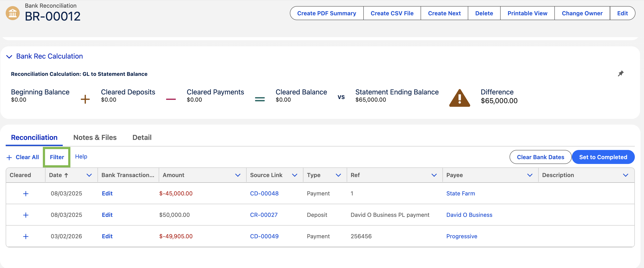644x268 pixels.
Task: Click the Bank Reconciliation bank icon
Action: coord(12,13)
